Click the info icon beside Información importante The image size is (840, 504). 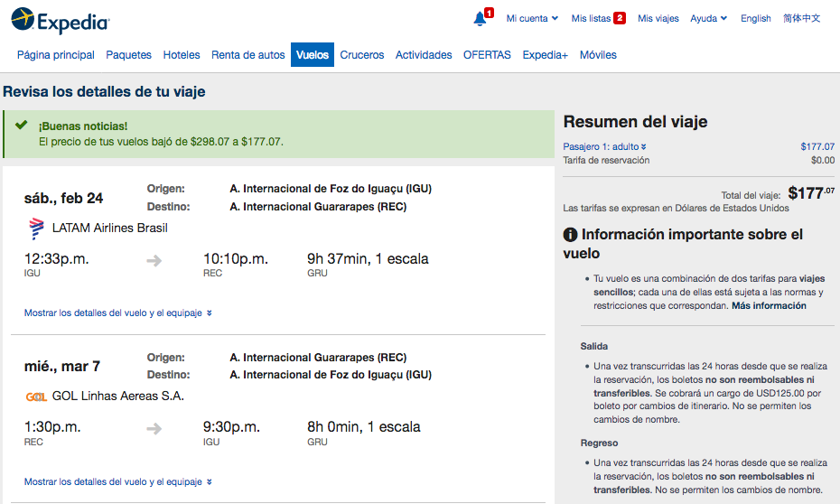[x=570, y=235]
